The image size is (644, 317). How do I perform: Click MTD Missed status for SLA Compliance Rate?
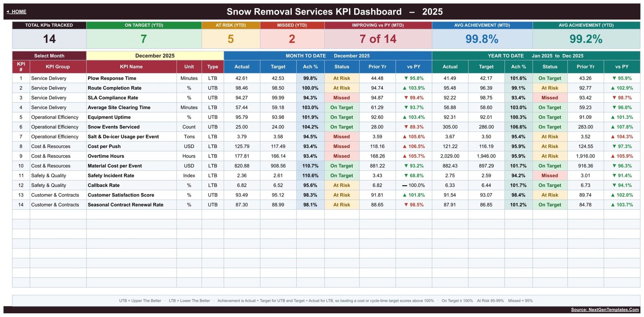(x=341, y=98)
